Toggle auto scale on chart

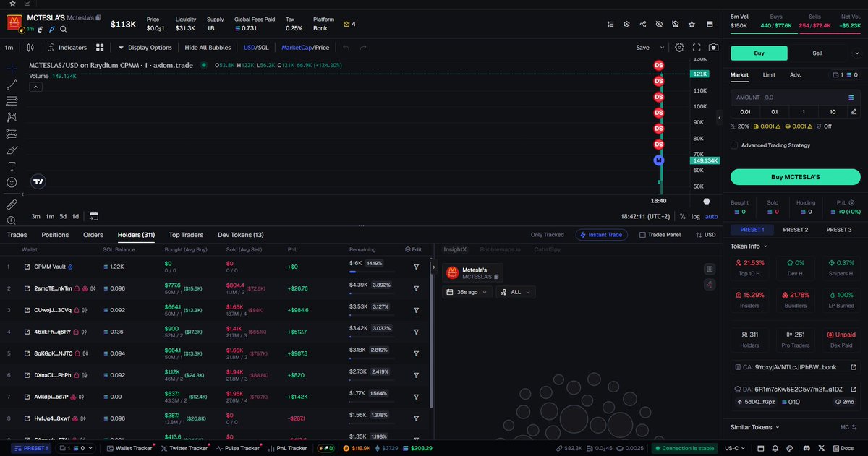[x=712, y=216]
